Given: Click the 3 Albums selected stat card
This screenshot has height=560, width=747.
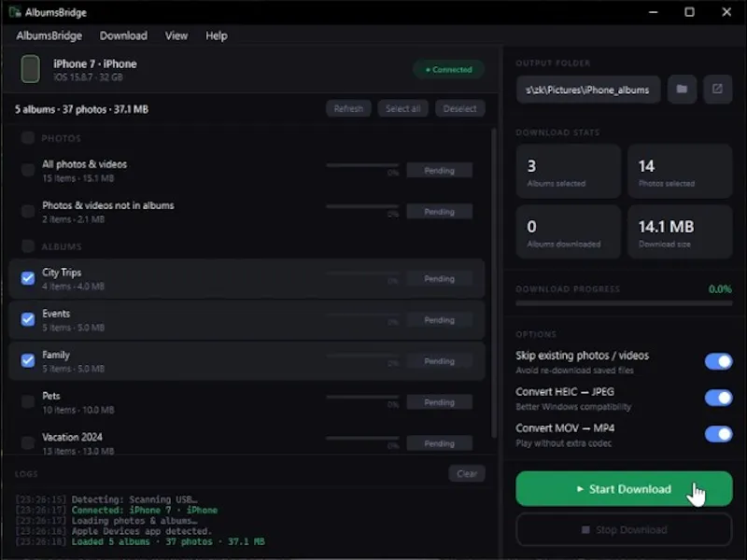Looking at the screenshot, I should [569, 172].
